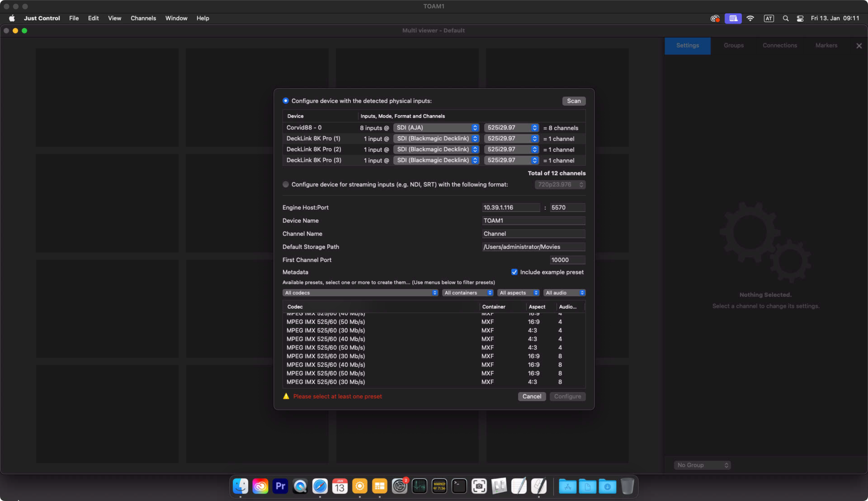Open light switch app in dock

pos(499,486)
